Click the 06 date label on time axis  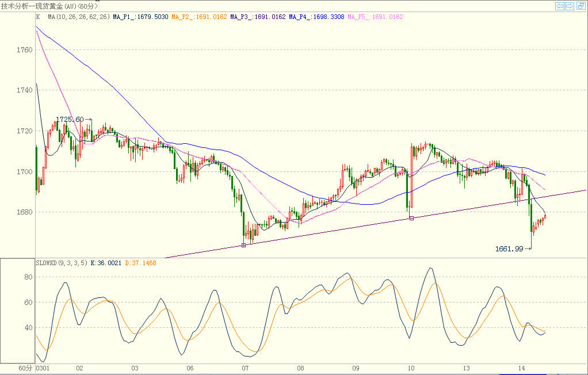190,368
